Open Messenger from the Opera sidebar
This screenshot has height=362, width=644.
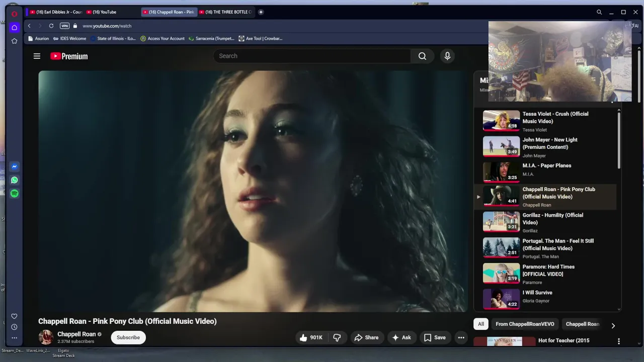click(14, 166)
